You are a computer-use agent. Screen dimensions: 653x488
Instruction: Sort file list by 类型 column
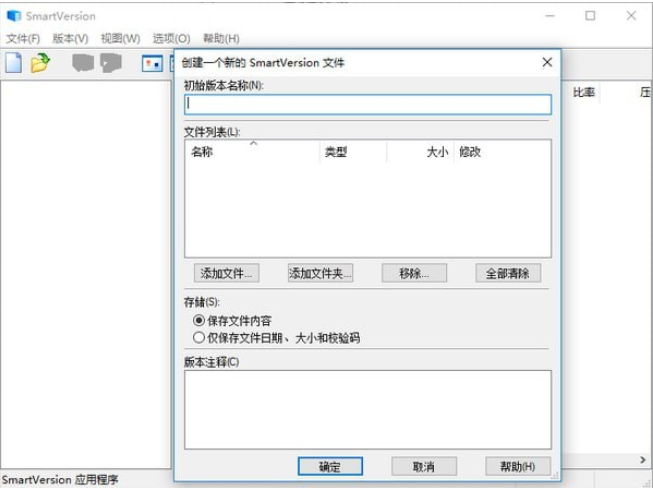(353, 152)
